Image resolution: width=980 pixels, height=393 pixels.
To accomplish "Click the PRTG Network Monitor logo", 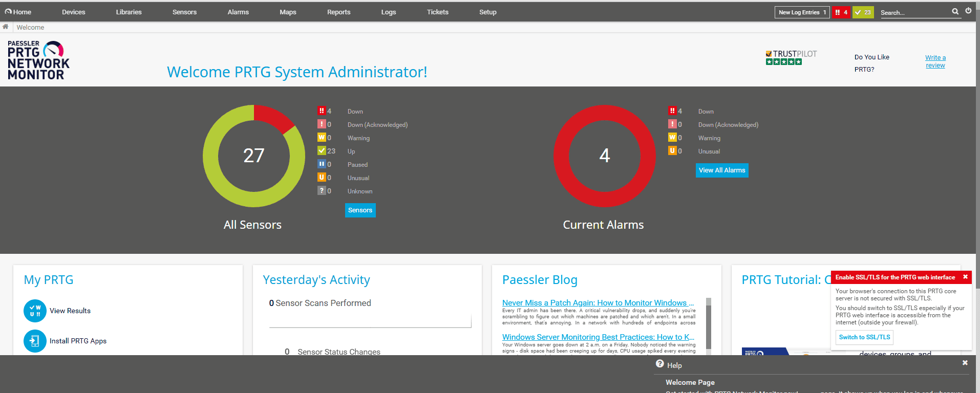I will [38, 60].
